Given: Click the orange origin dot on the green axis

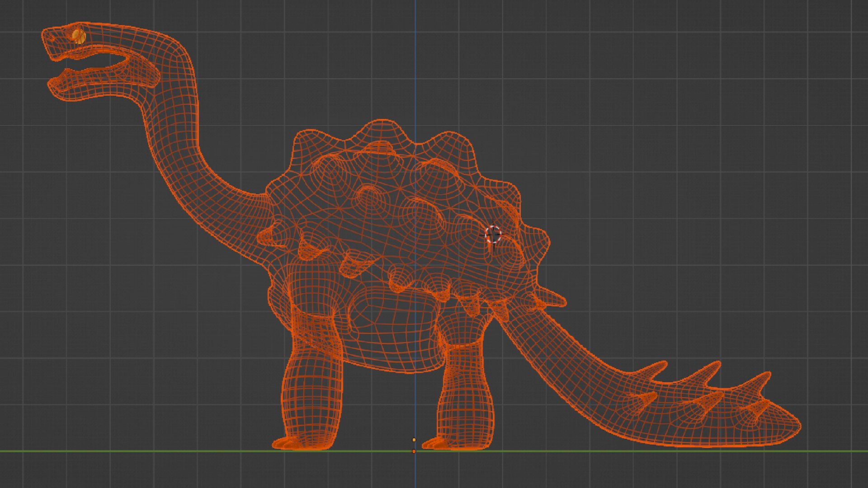Looking at the screenshot, I should coord(414,451).
